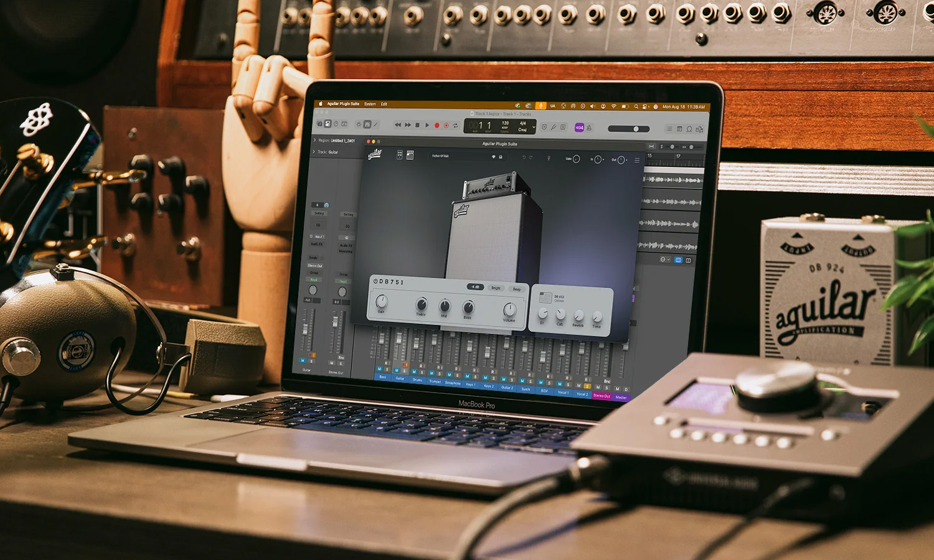The height and width of the screenshot is (560, 934).
Task: Open the plugin hamburger menu
Action: (x=637, y=161)
